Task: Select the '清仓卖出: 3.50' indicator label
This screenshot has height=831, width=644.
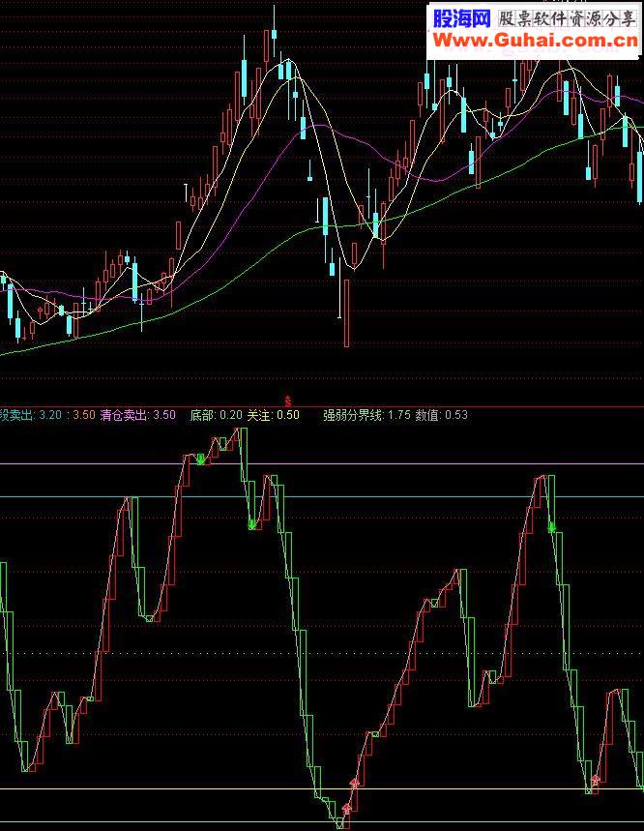Action: (x=137, y=415)
